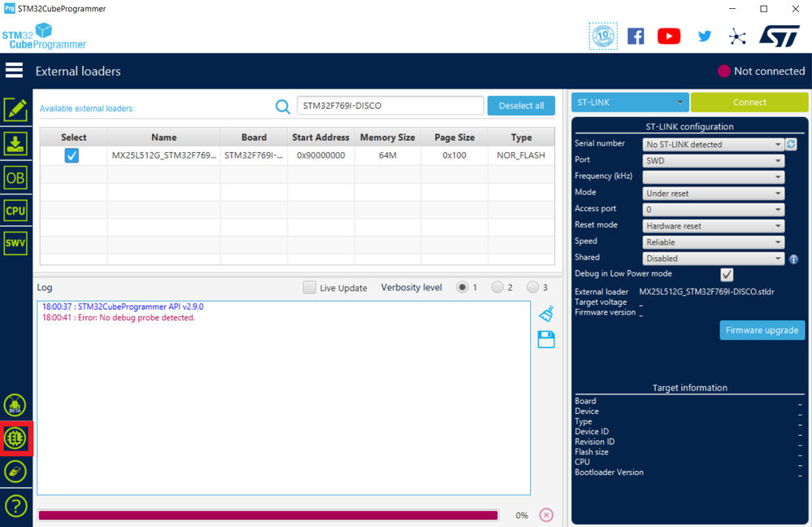The image size is (812, 527).
Task: Open Option Bytes (OB) tab
Action: tap(15, 178)
